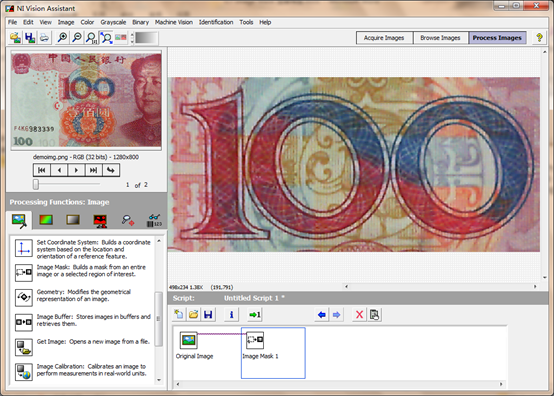The image size is (554, 396).
Task: Open image file via toolbar icon
Action: point(15,37)
